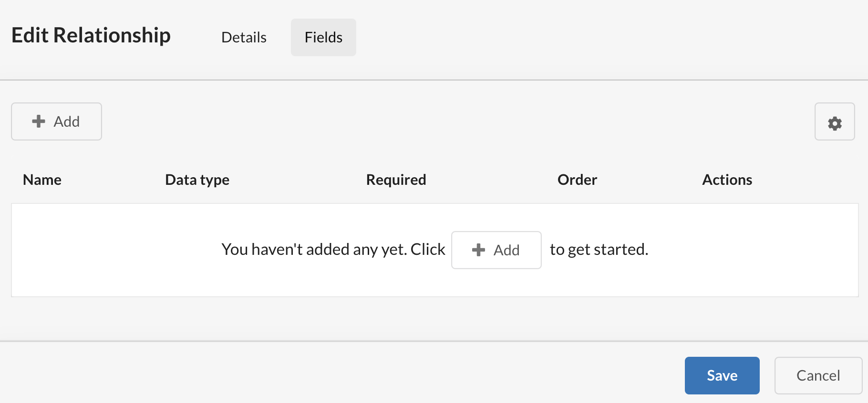
Task: Click the Data type column header
Action: (197, 180)
